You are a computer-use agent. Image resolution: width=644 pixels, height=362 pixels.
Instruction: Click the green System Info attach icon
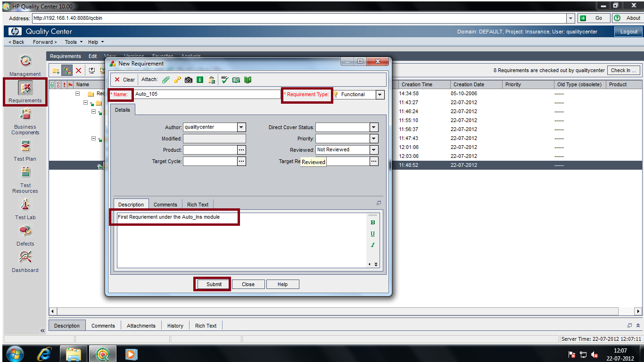click(x=200, y=80)
